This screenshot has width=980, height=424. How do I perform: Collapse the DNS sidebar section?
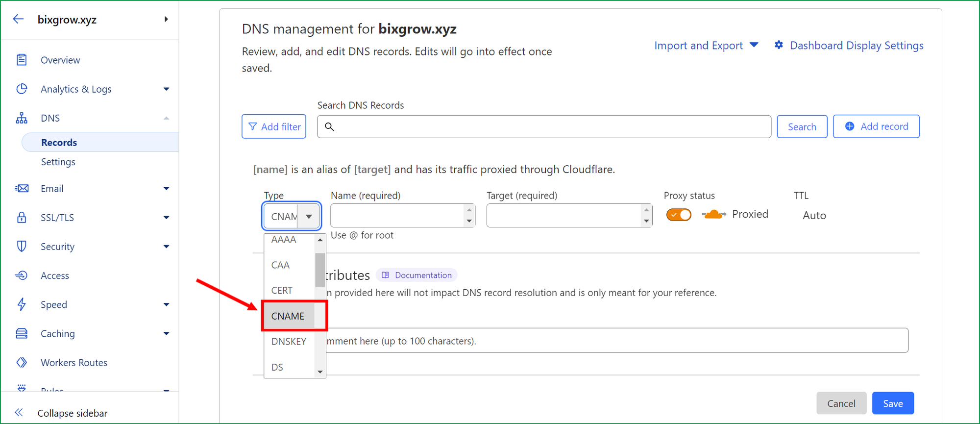point(166,118)
